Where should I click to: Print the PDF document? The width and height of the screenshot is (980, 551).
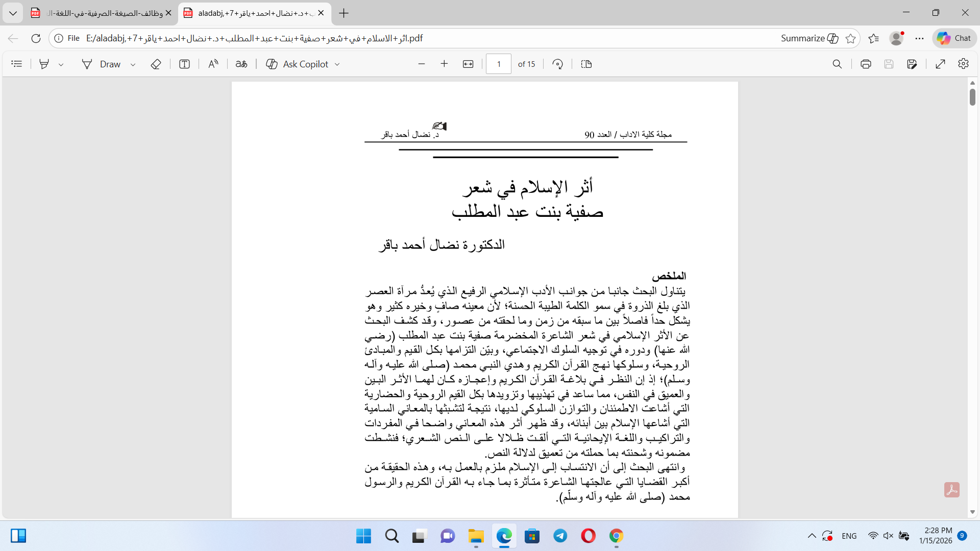[x=866, y=64]
